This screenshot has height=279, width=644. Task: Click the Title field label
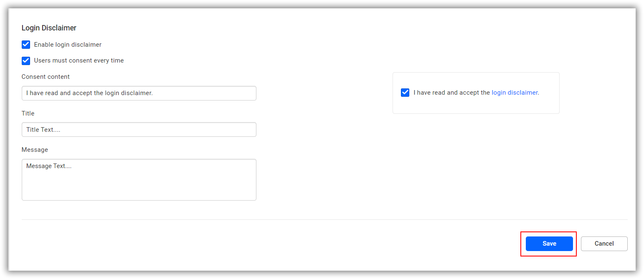pos(28,113)
